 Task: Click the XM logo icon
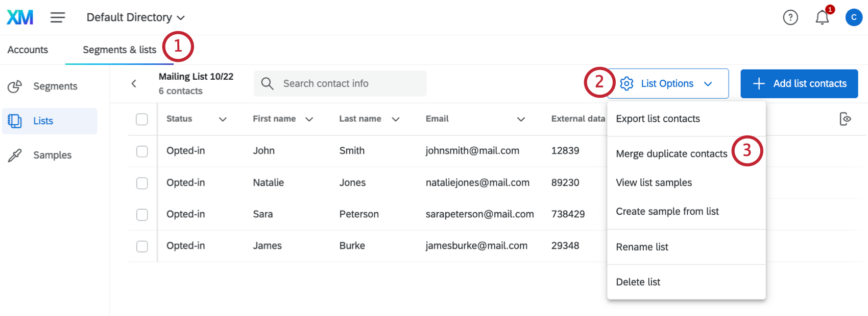coord(20,17)
